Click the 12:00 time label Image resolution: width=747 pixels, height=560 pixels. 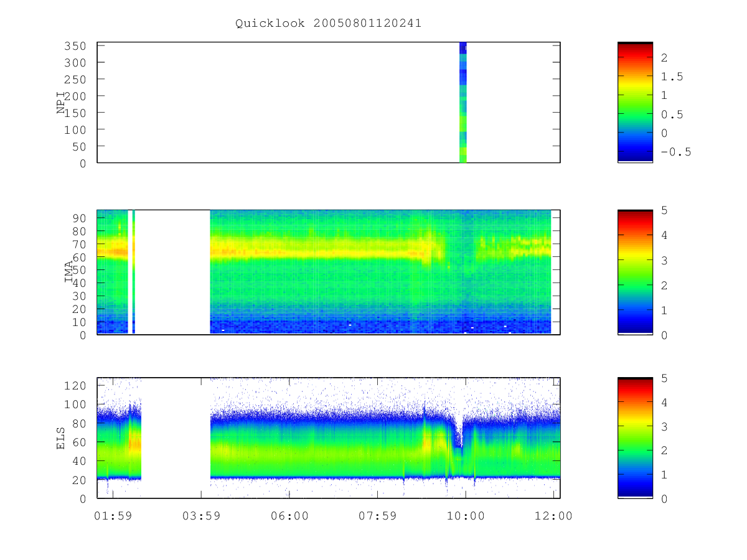coord(555,515)
